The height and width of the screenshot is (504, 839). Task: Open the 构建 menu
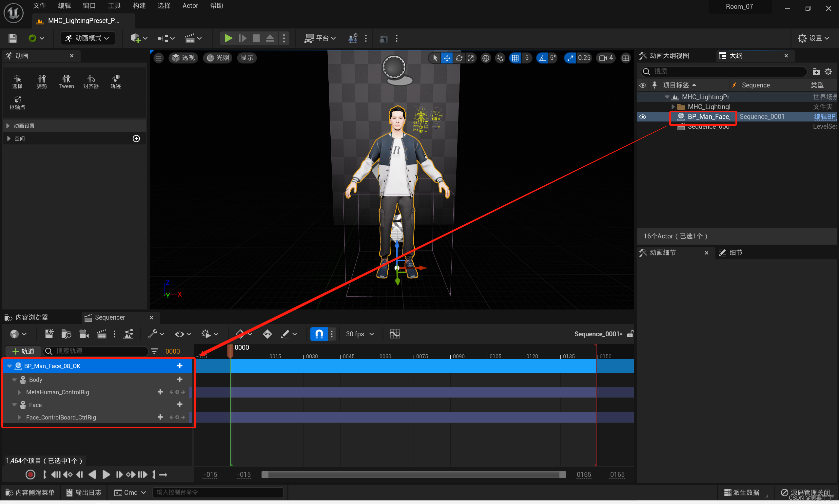(x=139, y=6)
